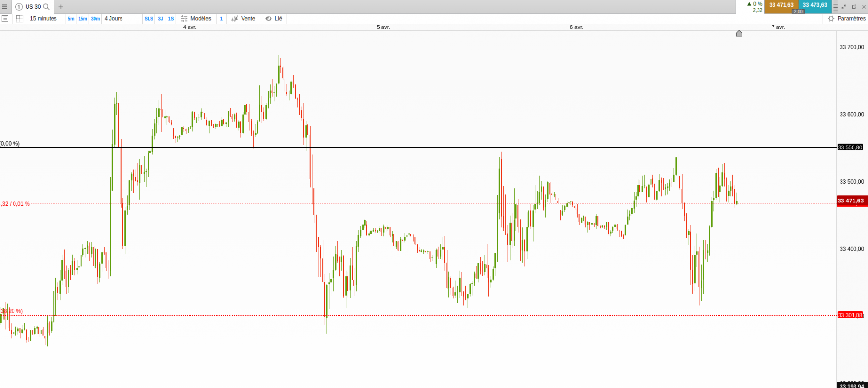Pop out chart into separate window

[854, 7]
